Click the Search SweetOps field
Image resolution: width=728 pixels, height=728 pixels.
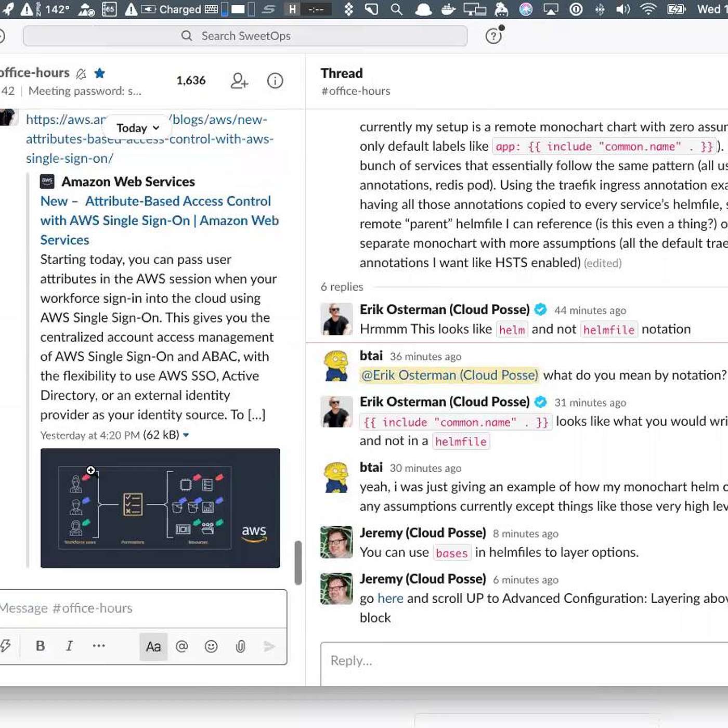(245, 36)
